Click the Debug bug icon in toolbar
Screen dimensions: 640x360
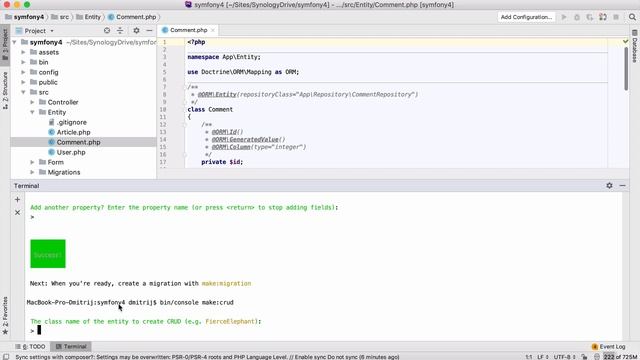coord(577,17)
